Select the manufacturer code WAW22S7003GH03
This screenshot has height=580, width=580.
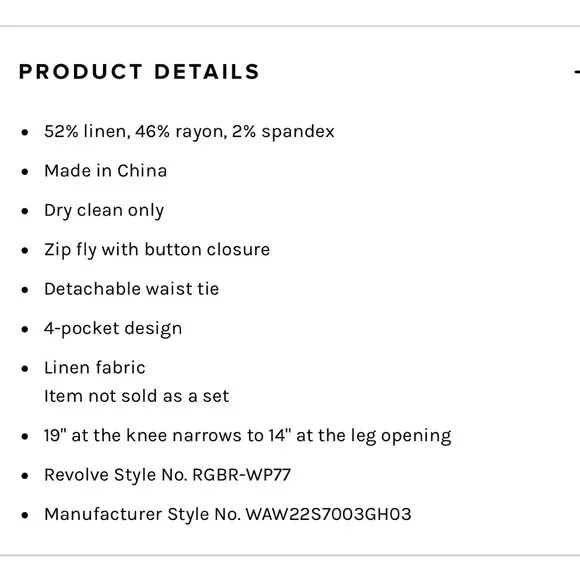click(328, 515)
